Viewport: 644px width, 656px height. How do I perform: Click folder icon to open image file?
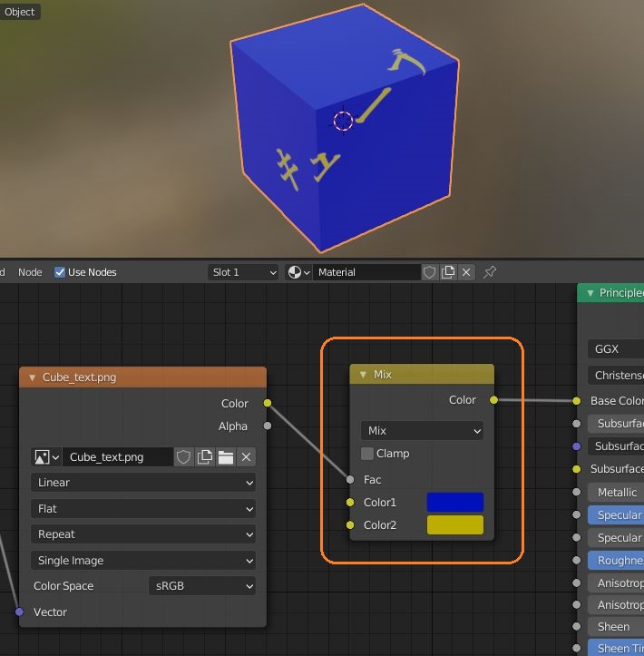pos(226,457)
